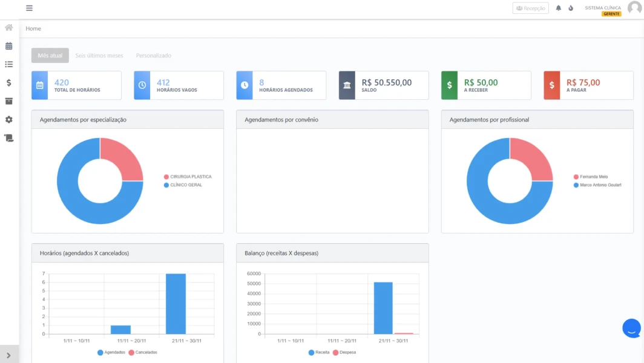644x363 pixels.
Task: Open the Recepção selector
Action: click(530, 8)
